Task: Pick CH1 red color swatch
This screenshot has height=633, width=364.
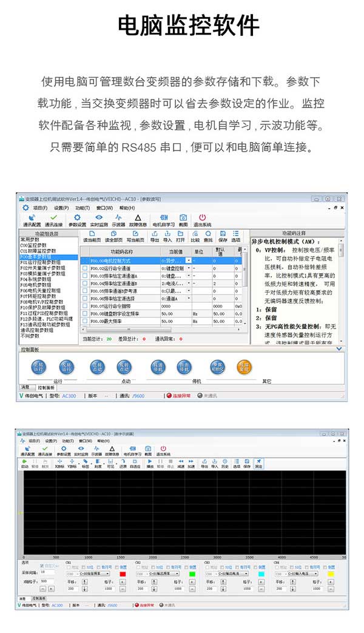Action: tap(123, 574)
